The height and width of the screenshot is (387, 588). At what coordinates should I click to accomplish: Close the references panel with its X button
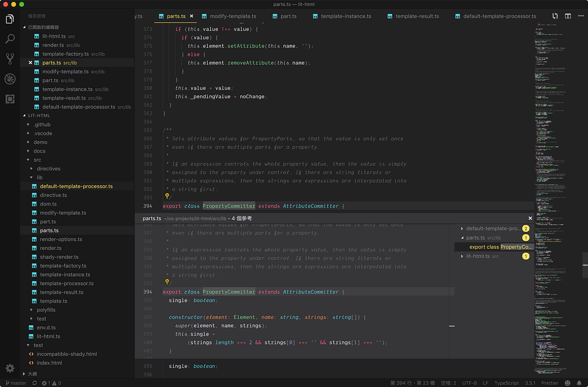(530, 218)
